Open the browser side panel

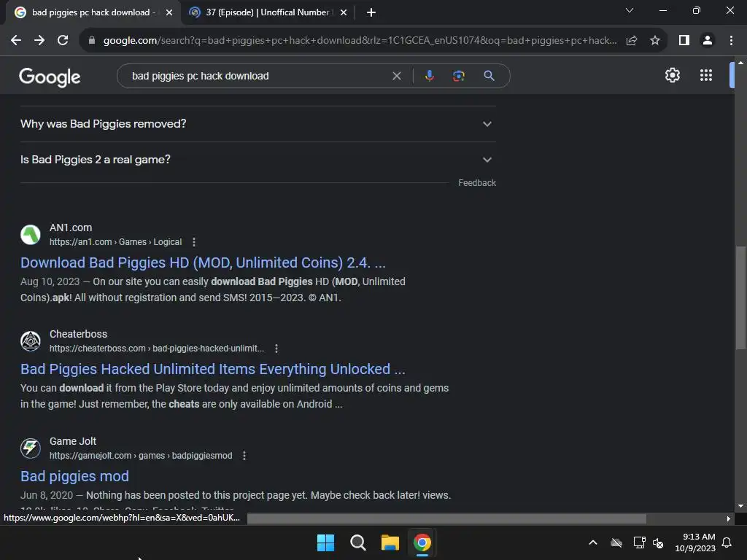(x=684, y=41)
